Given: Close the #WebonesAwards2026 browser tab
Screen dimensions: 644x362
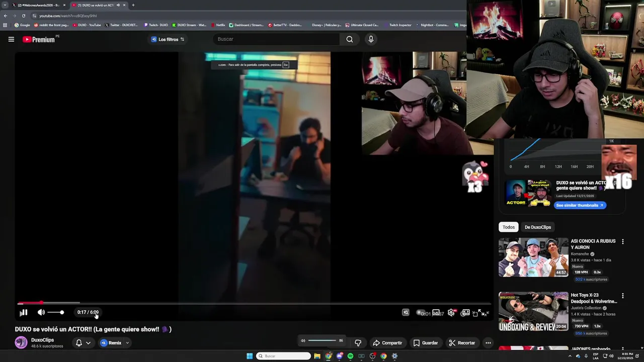Looking at the screenshot, I should pos(64,5).
